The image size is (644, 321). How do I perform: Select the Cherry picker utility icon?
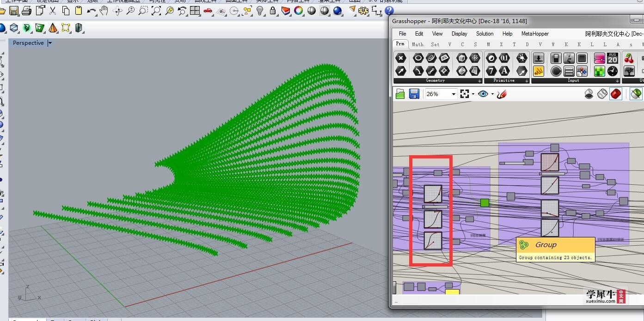[629, 58]
